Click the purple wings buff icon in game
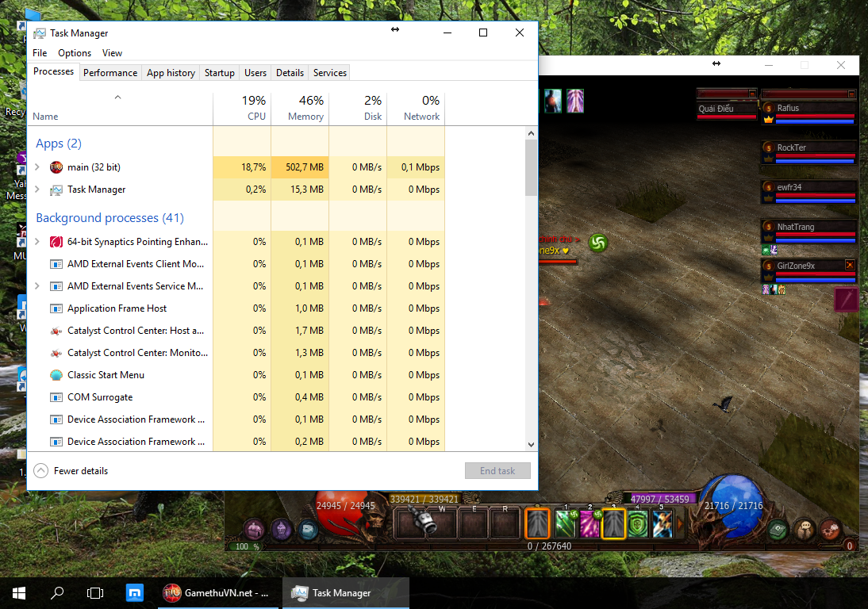Viewport: 868px width, 609px height. click(575, 101)
